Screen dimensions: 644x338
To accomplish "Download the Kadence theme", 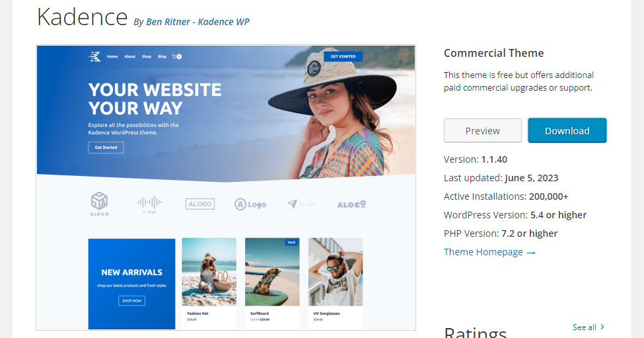I will point(567,131).
